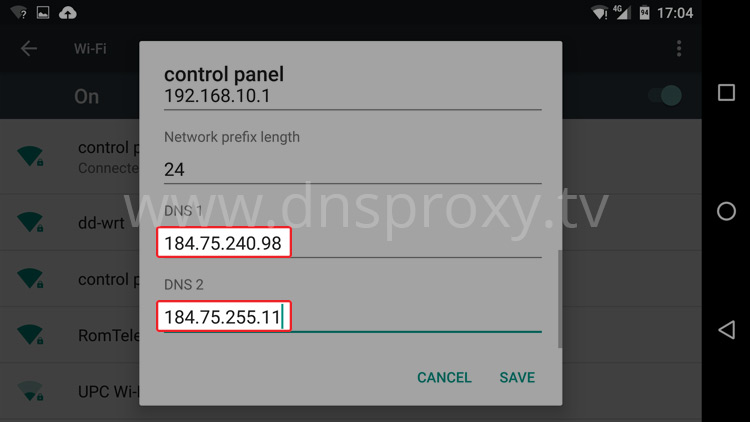This screenshot has width=750, height=422.
Task: Tap the home circle navigation button
Action: [726, 211]
